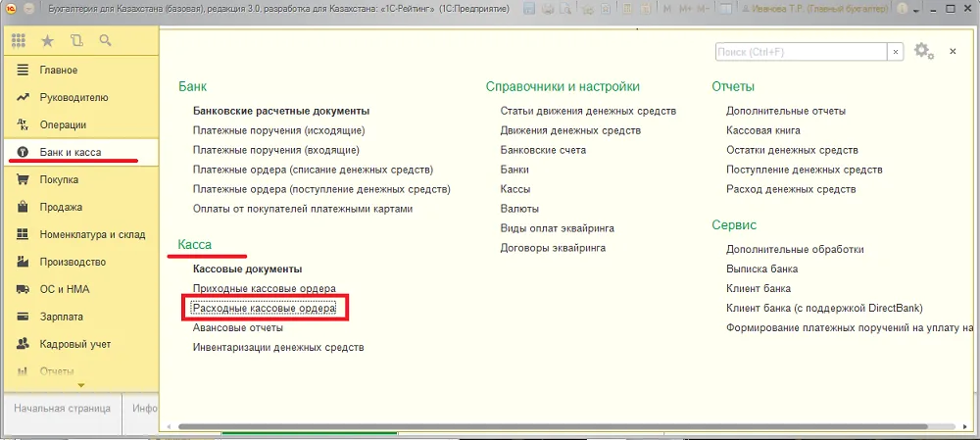Click the print preview icon in title bar

[565, 10]
